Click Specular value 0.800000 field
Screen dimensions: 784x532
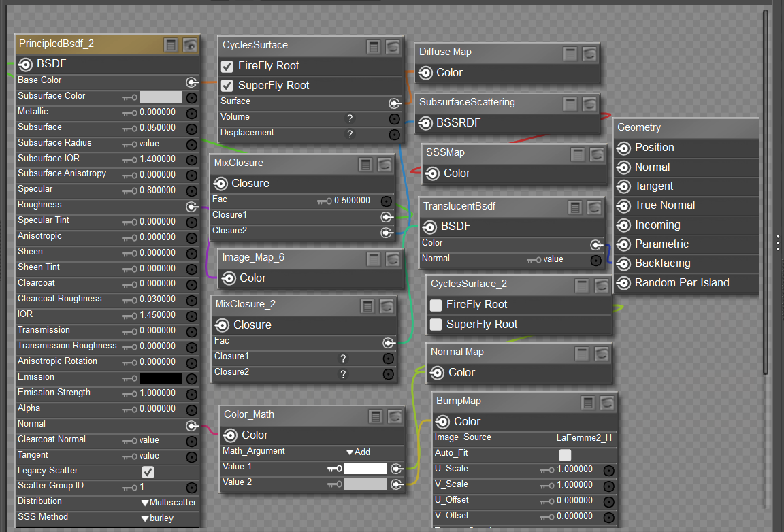(157, 190)
